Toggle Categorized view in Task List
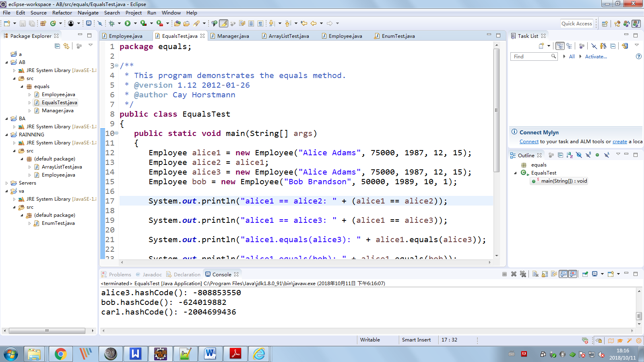The height and width of the screenshot is (362, 644). point(560,46)
